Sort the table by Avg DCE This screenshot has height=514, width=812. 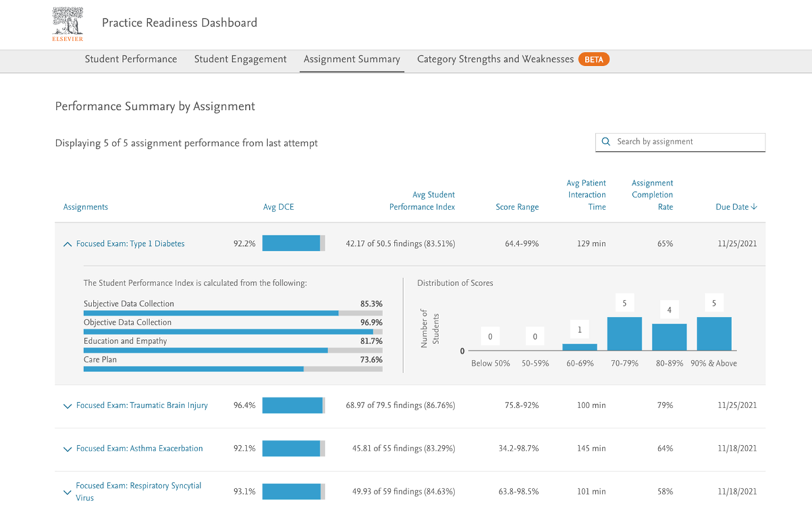(x=278, y=207)
